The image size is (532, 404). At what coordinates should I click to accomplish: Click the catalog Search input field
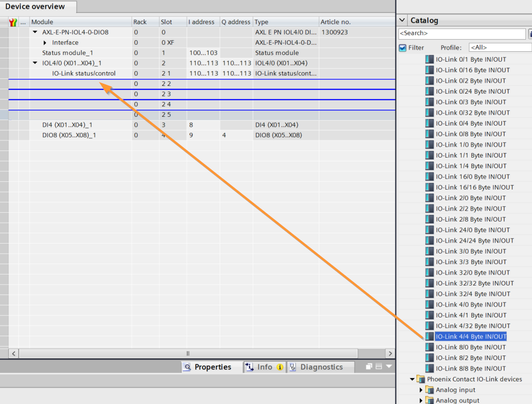(462, 34)
